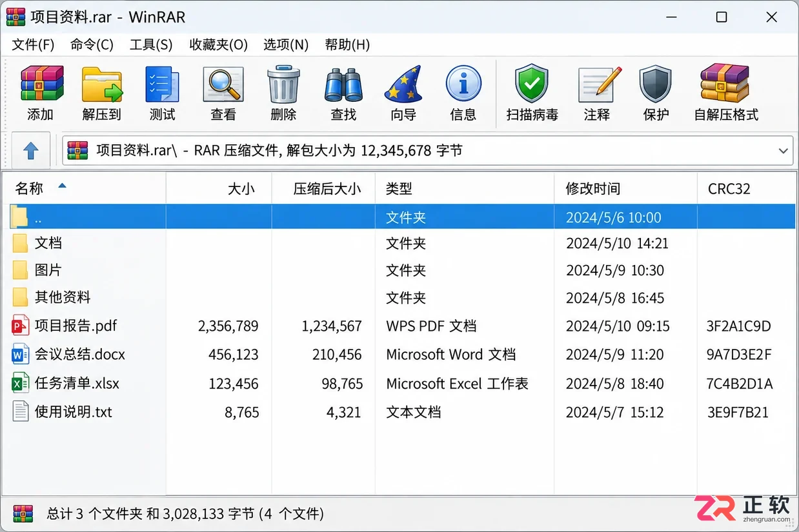This screenshot has height=532, width=799.
Task: Open the 选项(N) menu
Action: [x=286, y=44]
